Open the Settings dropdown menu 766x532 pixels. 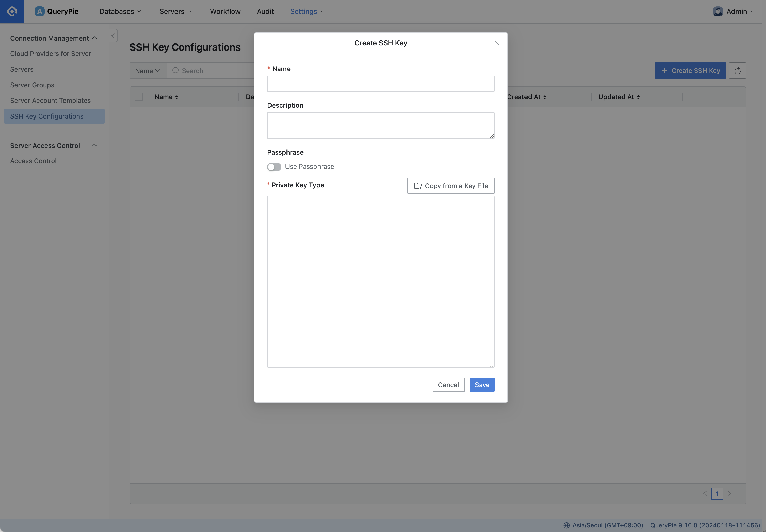pyautogui.click(x=307, y=11)
